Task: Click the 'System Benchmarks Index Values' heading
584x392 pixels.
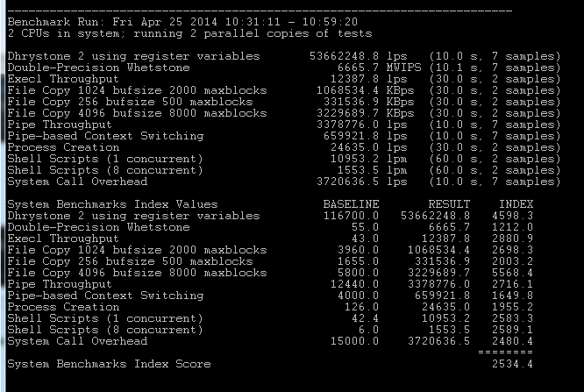Action: (x=112, y=204)
